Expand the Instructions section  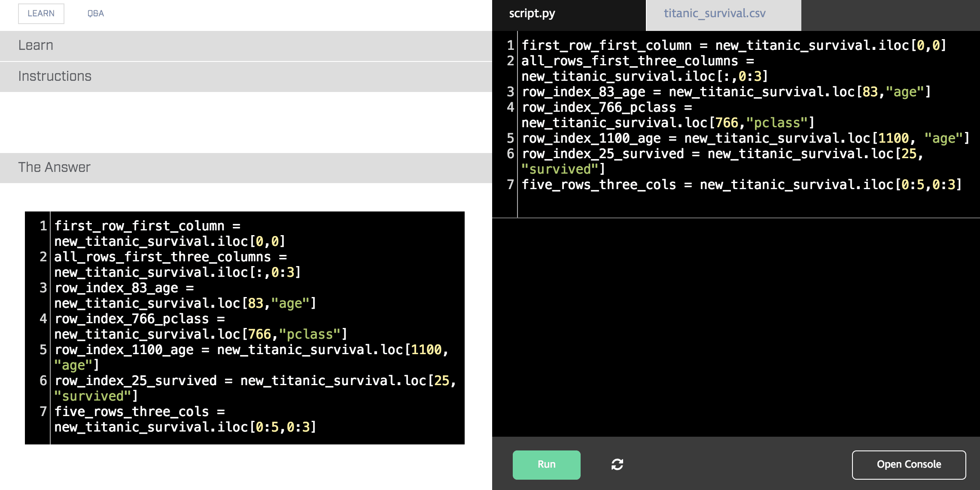pyautogui.click(x=246, y=77)
